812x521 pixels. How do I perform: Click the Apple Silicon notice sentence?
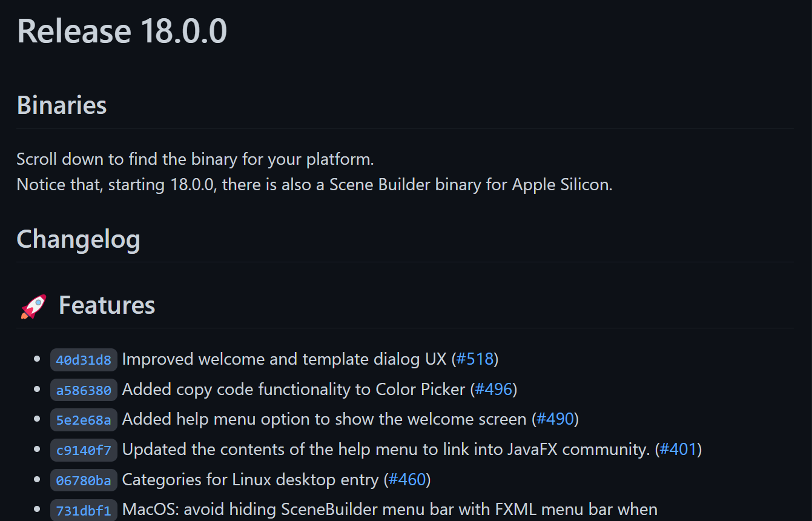pyautogui.click(x=315, y=185)
